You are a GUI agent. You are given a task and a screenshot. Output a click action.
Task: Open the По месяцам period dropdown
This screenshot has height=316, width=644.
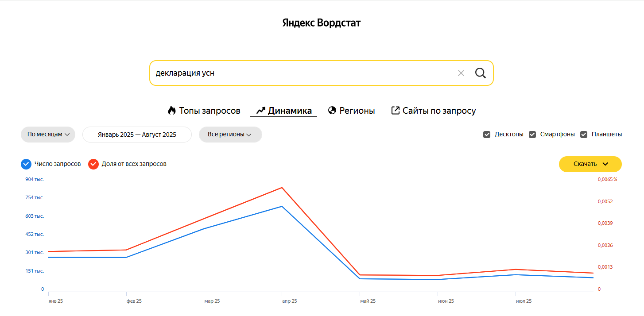48,135
